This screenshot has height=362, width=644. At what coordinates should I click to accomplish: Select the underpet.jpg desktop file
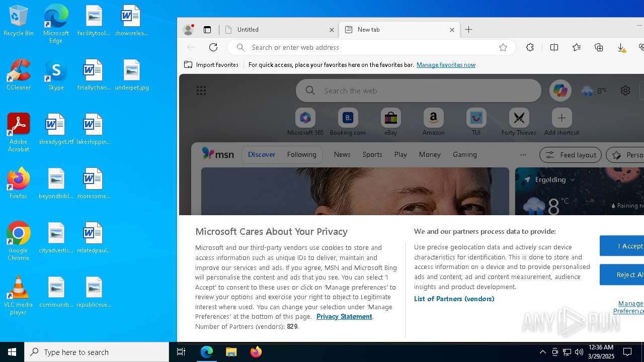tap(132, 75)
